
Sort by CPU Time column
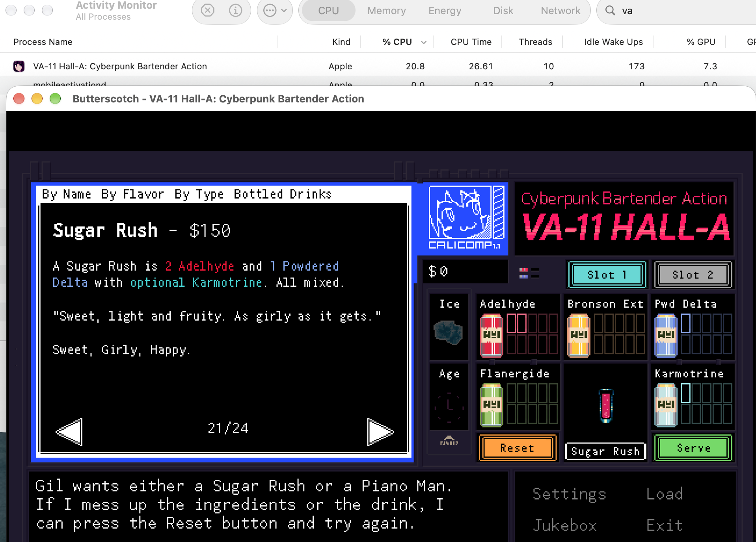471,42
